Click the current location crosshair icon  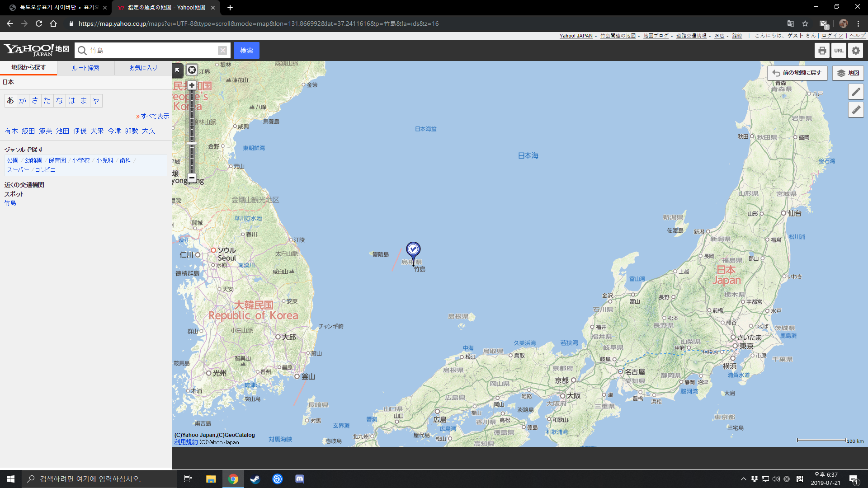[192, 70]
